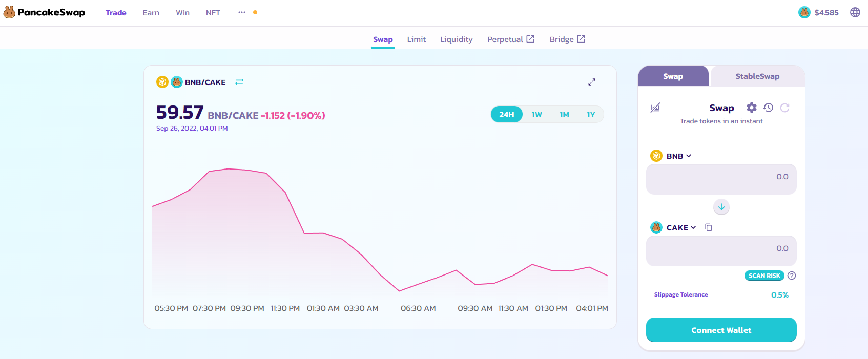Open the CAKE token selector dropdown
The width and height of the screenshot is (868, 359).
coord(673,227)
